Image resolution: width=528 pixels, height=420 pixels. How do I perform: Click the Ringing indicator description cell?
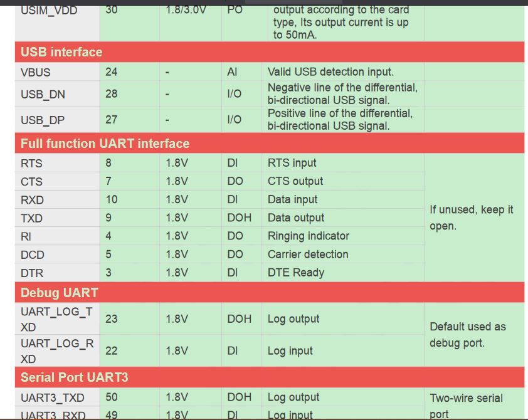[309, 236]
